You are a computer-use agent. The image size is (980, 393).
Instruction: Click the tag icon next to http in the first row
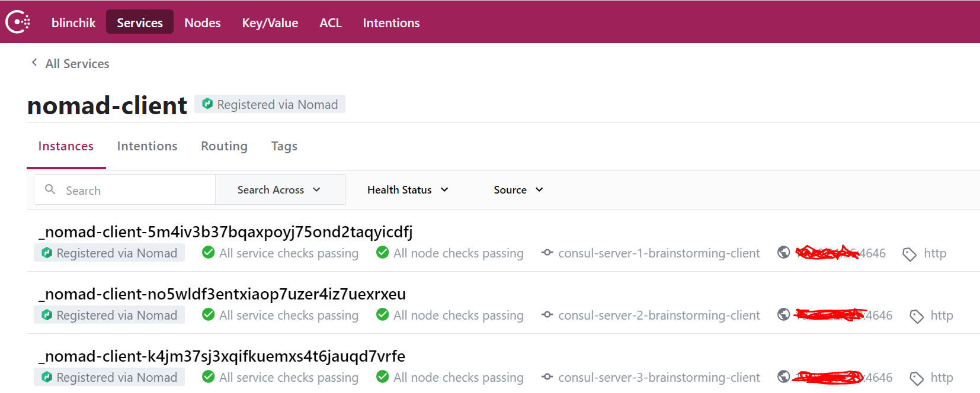coord(909,255)
